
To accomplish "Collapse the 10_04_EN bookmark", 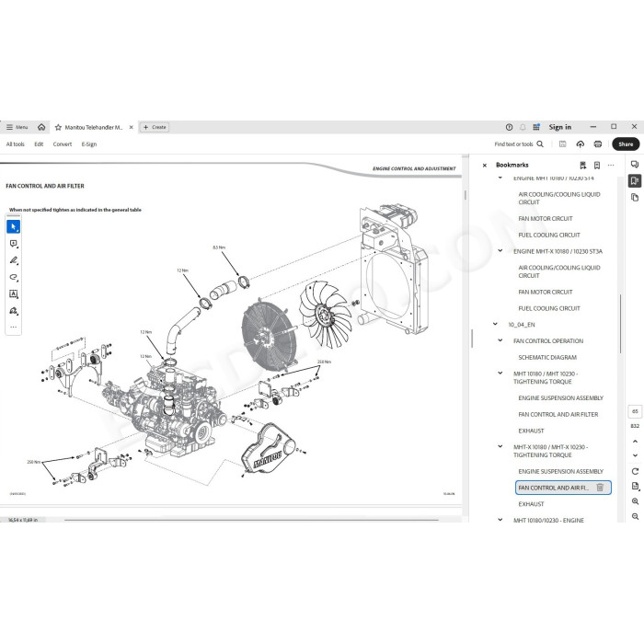I will [x=495, y=324].
